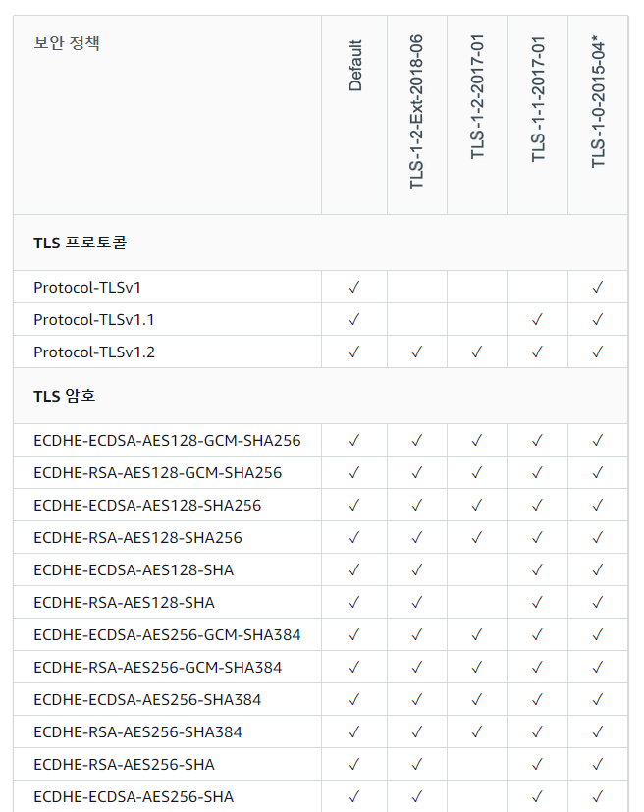This screenshot has width=644, height=812.
Task: Click the TLS-1-2-Ext-2018-06 column header
Action: point(417,112)
